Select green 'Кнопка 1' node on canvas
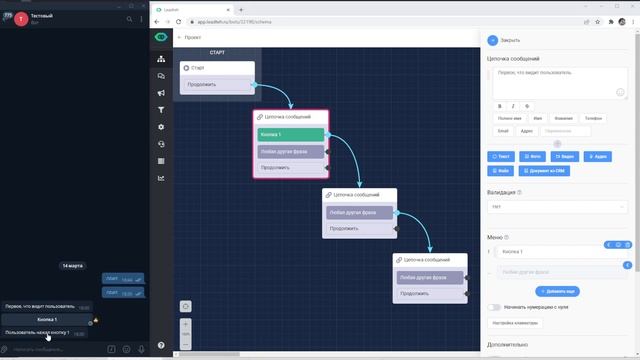640x360 pixels. (x=291, y=135)
